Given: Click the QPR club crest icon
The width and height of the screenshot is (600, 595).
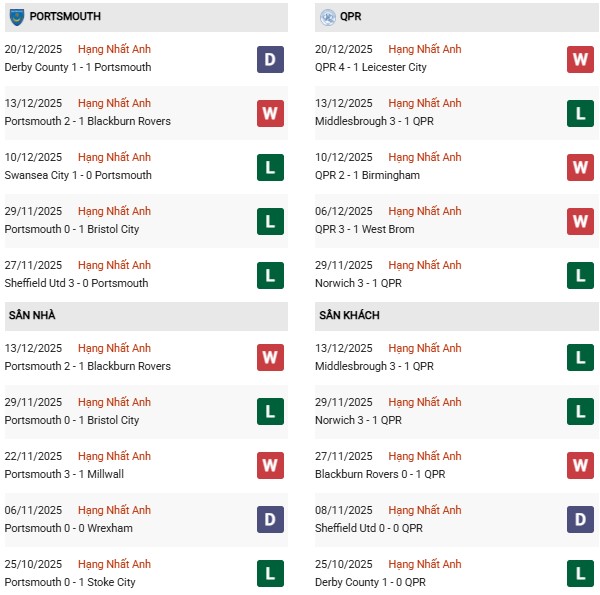Looking at the screenshot, I should pyautogui.click(x=328, y=17).
